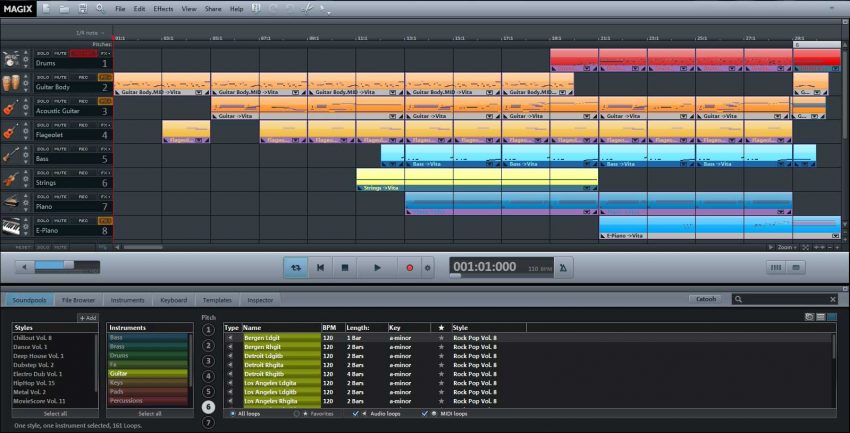The image size is (850, 433).
Task: Expand the E-Piano ->Vita clip menu arrow
Action: click(835, 236)
